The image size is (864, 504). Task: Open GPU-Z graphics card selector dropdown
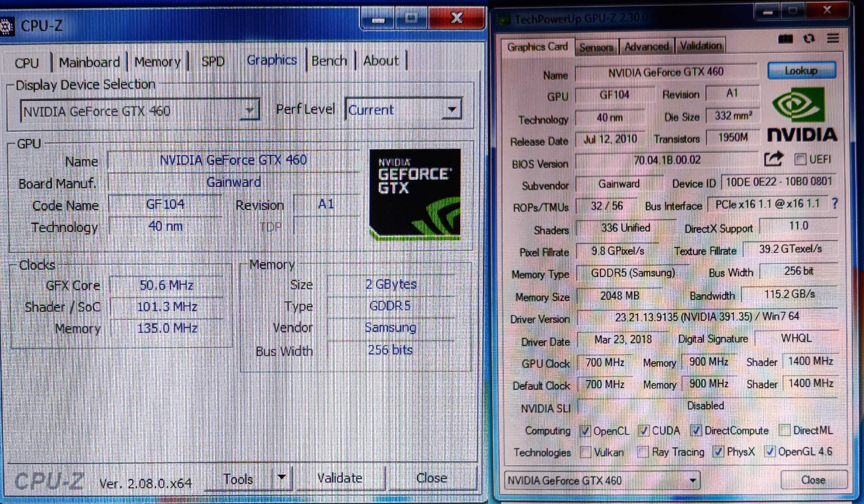pos(602,480)
